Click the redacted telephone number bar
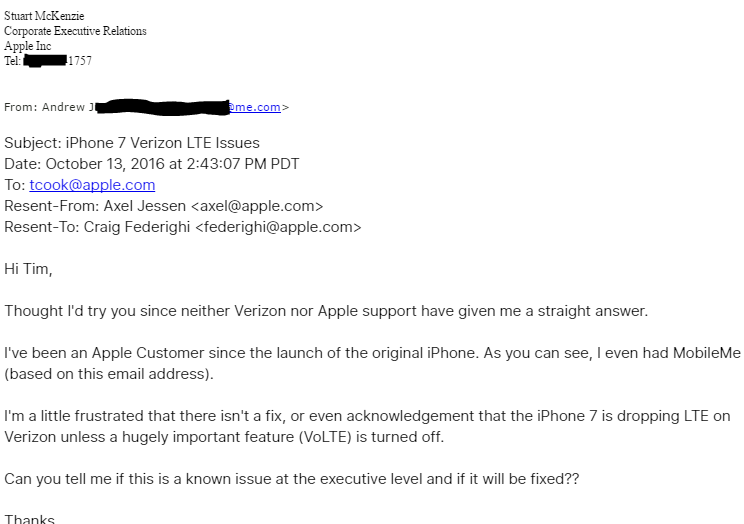The height and width of the screenshot is (524, 744). tap(45, 61)
